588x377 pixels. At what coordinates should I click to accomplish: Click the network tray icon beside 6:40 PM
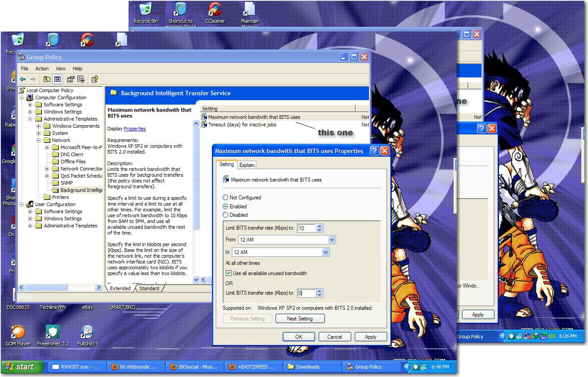point(424,367)
